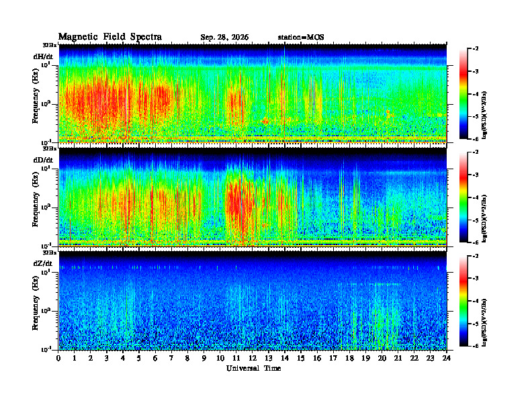Click the station=MOS label
The height and width of the screenshot is (411, 532).
point(301,38)
